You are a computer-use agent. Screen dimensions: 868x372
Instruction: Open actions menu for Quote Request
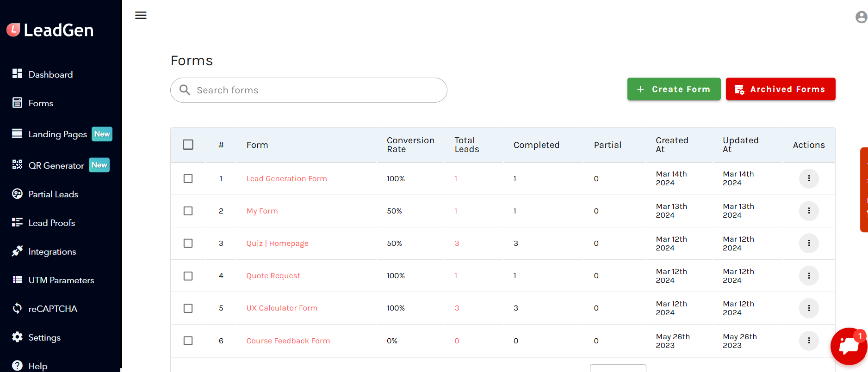point(809,276)
